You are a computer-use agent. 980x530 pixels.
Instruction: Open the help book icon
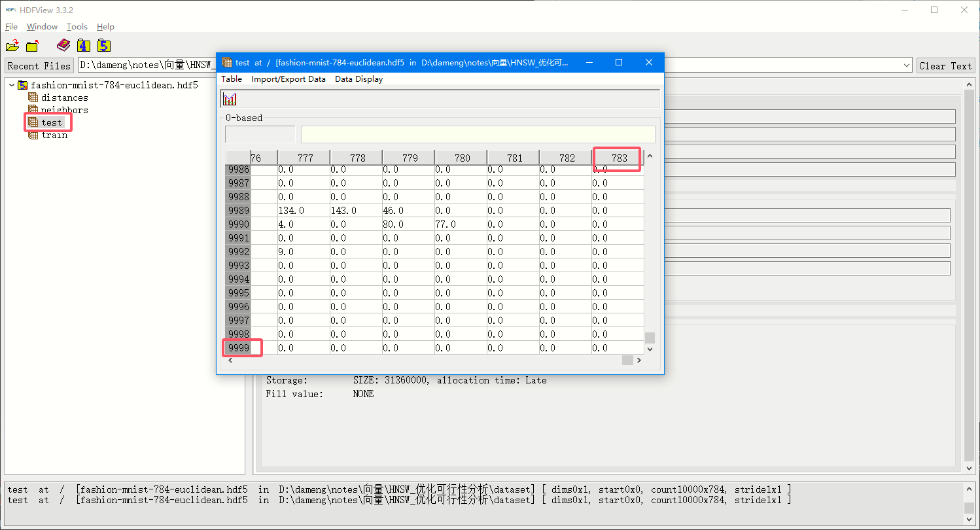pos(63,45)
